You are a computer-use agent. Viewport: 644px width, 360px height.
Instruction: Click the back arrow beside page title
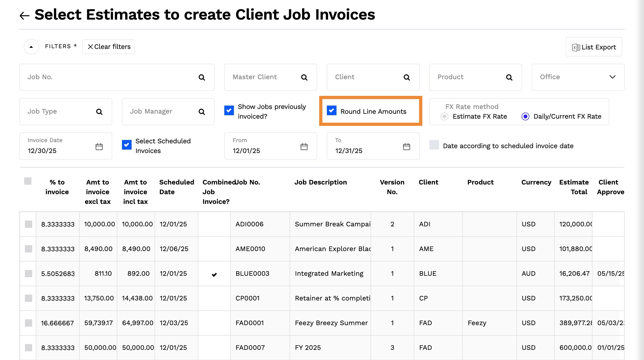point(24,16)
